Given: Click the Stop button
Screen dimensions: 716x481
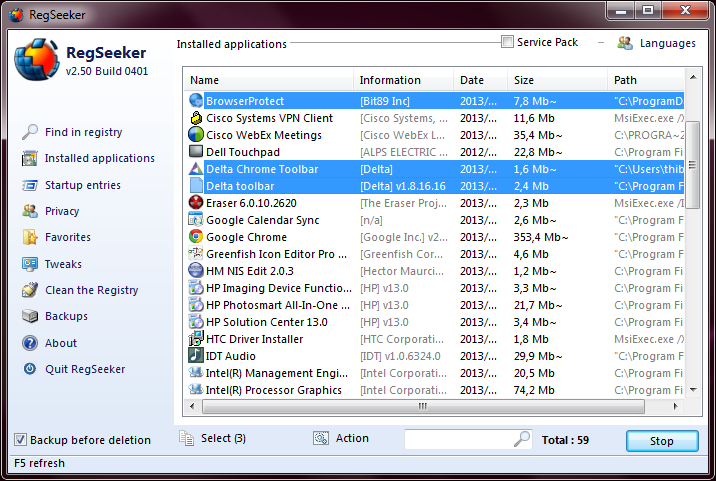Looking at the screenshot, I should [x=662, y=441].
